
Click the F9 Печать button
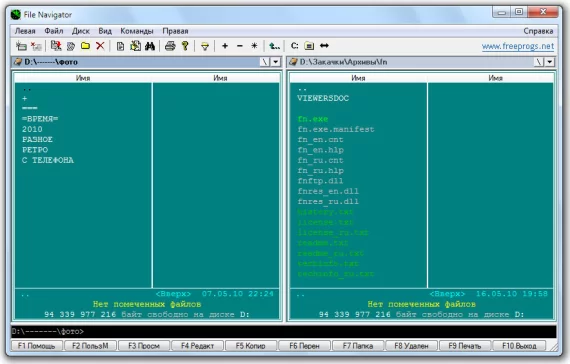[x=465, y=346]
